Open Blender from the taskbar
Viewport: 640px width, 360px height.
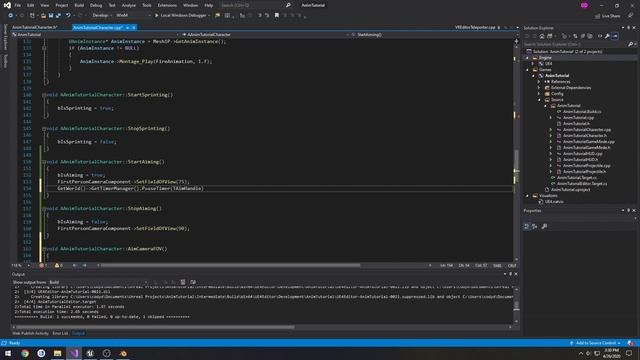(123, 353)
